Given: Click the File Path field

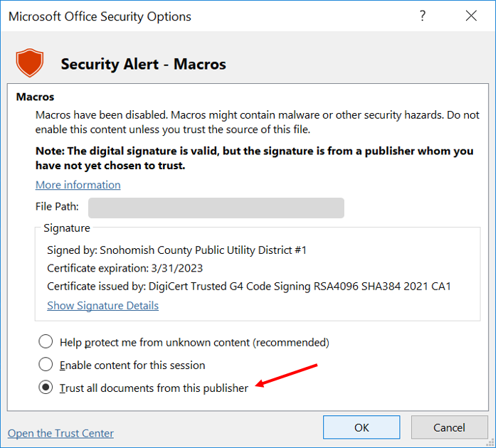Looking at the screenshot, I should pyautogui.click(x=216, y=208).
